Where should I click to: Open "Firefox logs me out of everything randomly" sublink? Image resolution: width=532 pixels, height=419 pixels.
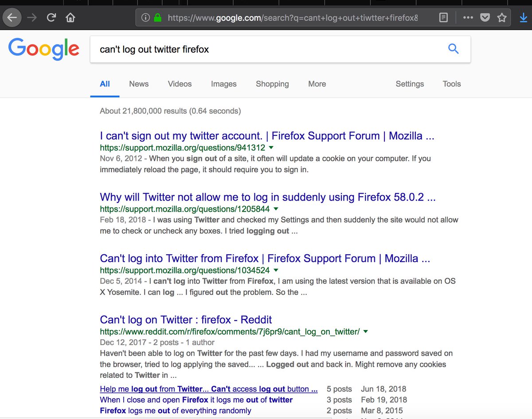pos(176,411)
